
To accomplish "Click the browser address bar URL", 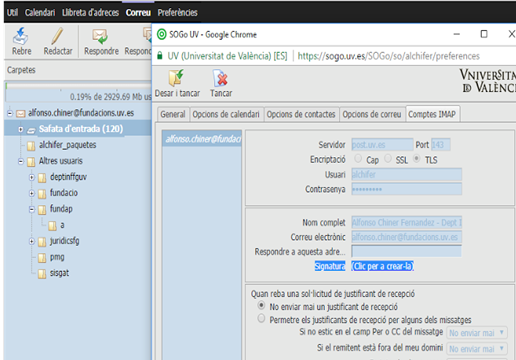I will click(388, 56).
